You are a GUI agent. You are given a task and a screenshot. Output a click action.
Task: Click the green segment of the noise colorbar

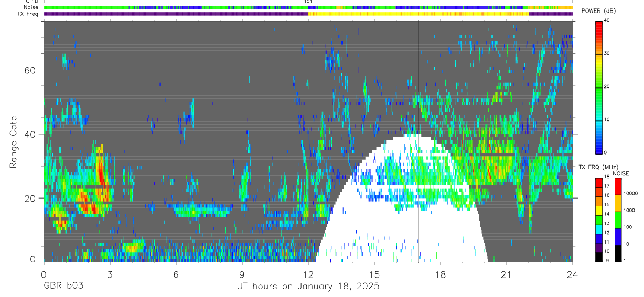coord(618,220)
